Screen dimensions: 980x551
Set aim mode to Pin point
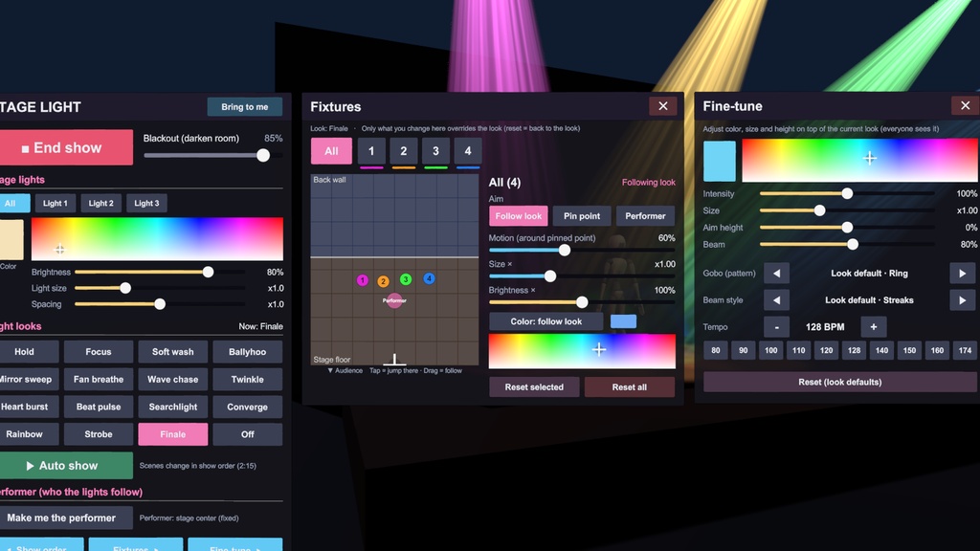581,216
